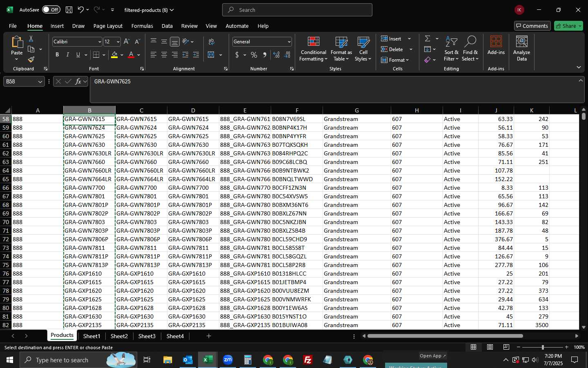
Task: Open the Font size dropdown
Action: pyautogui.click(x=118, y=42)
